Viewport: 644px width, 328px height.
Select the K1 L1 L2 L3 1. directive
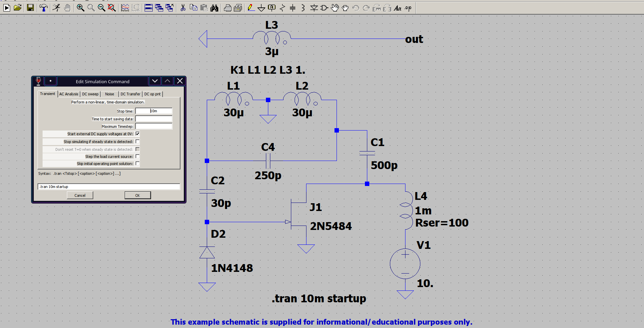268,70
